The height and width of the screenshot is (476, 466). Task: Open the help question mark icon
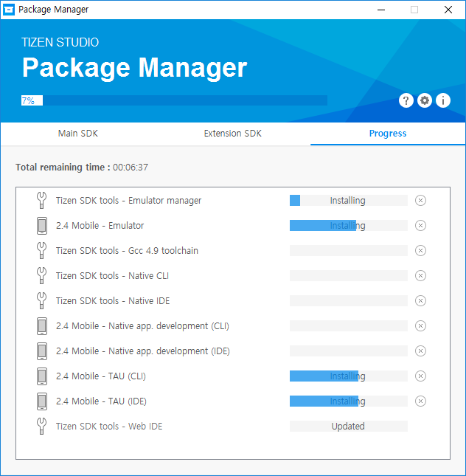click(406, 100)
